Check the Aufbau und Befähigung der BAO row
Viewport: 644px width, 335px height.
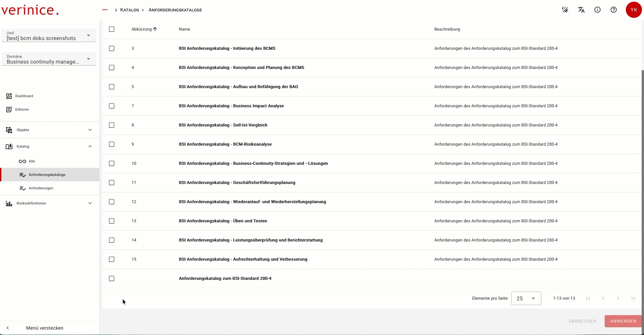[x=112, y=87]
